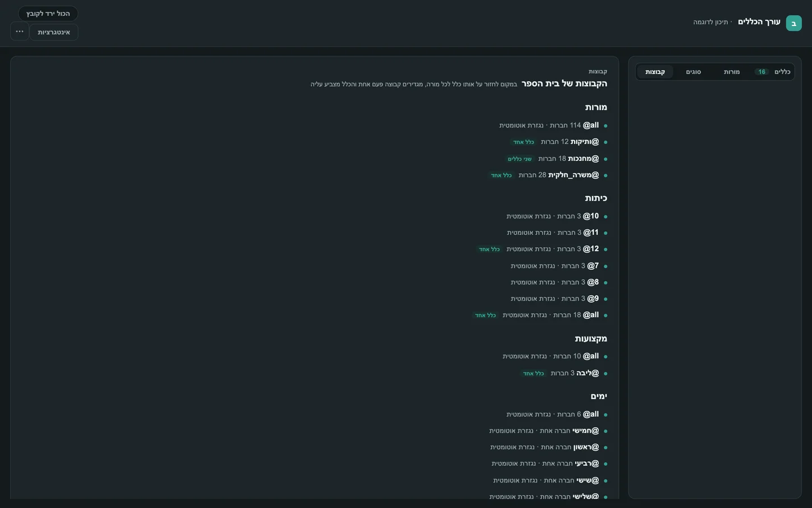Click the teal ב app logo
Viewport: 812px width, 508px height.
click(x=793, y=23)
